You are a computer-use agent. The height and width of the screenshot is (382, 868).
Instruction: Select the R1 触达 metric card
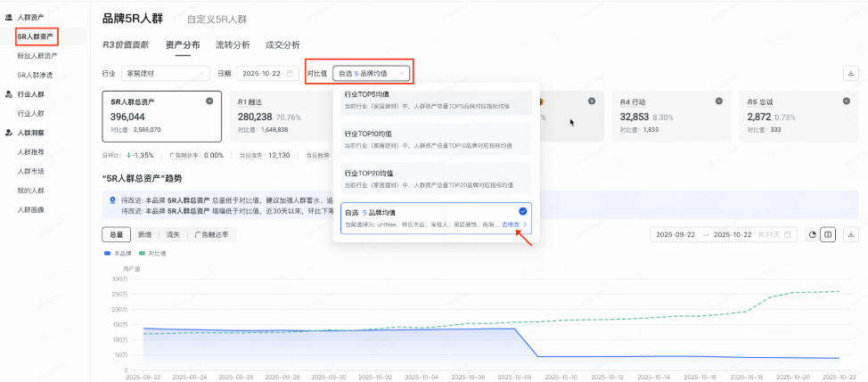point(281,117)
